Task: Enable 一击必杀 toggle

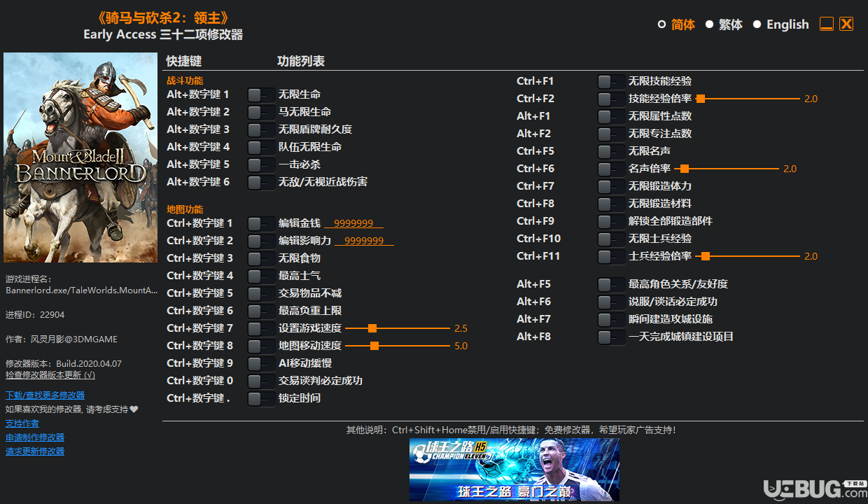Action: pyautogui.click(x=261, y=164)
